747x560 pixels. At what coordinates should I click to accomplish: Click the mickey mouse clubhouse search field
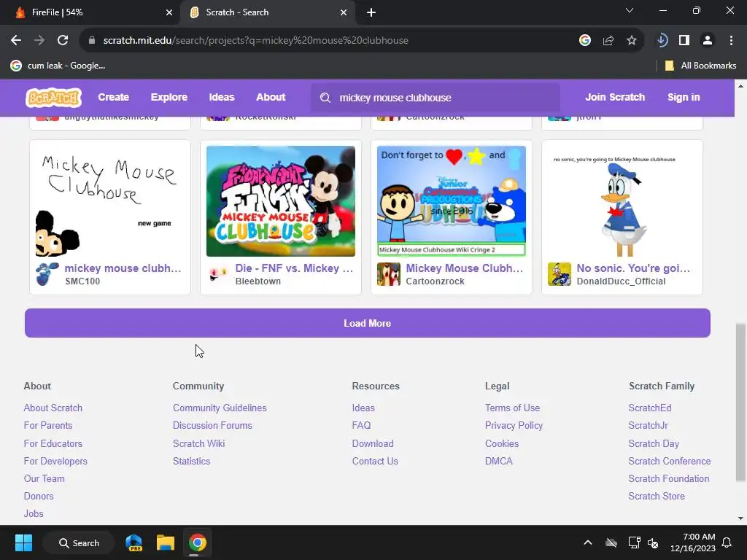click(436, 98)
